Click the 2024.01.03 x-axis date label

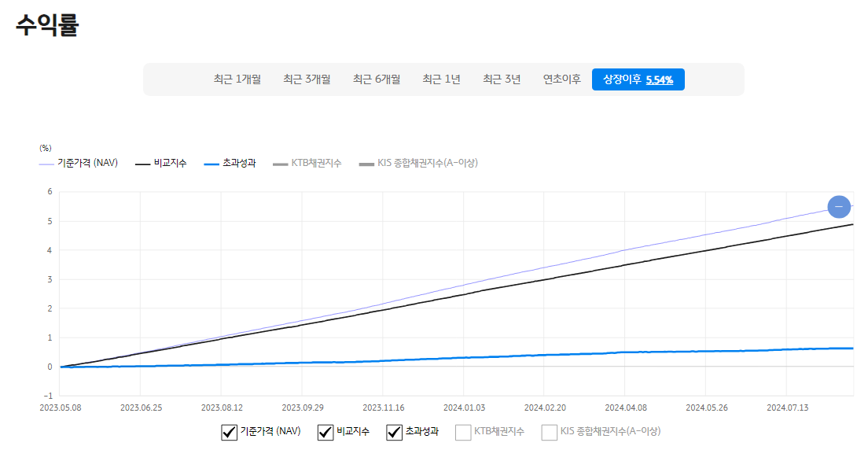point(465,408)
